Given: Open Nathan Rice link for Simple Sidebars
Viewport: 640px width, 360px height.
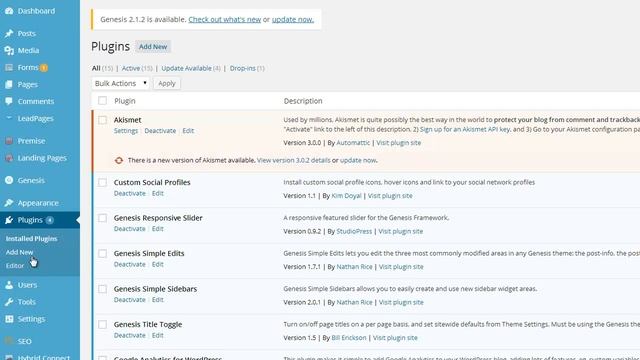Looking at the screenshot, I should 354,302.
